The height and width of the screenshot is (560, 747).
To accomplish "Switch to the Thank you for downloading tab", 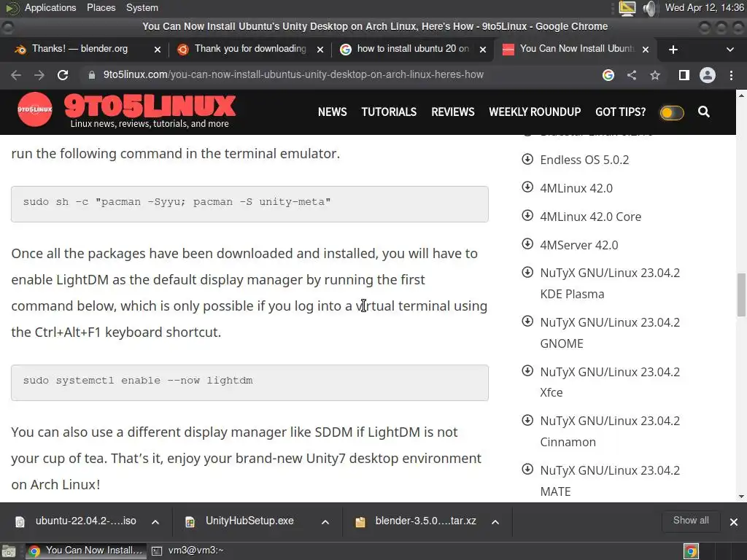I will tap(250, 49).
